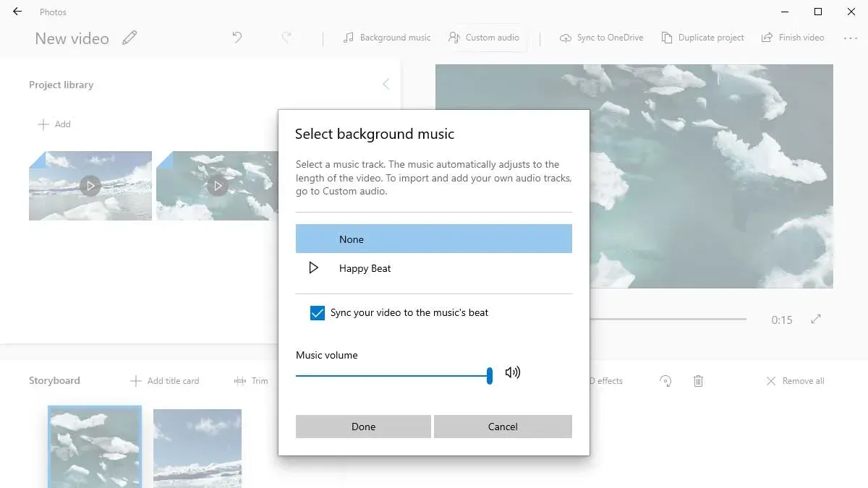Trim the selected storyboard clip
Screen dimensions: 868x488
click(x=251, y=381)
